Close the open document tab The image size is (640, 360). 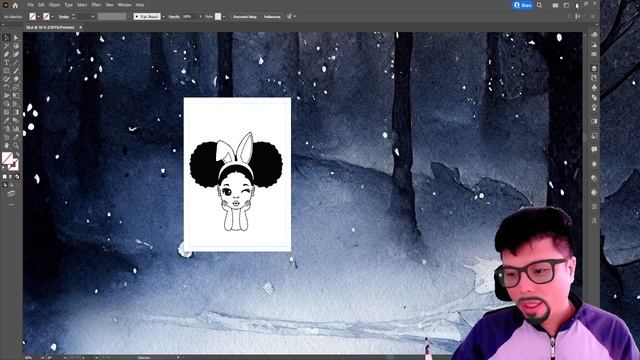click(x=80, y=27)
